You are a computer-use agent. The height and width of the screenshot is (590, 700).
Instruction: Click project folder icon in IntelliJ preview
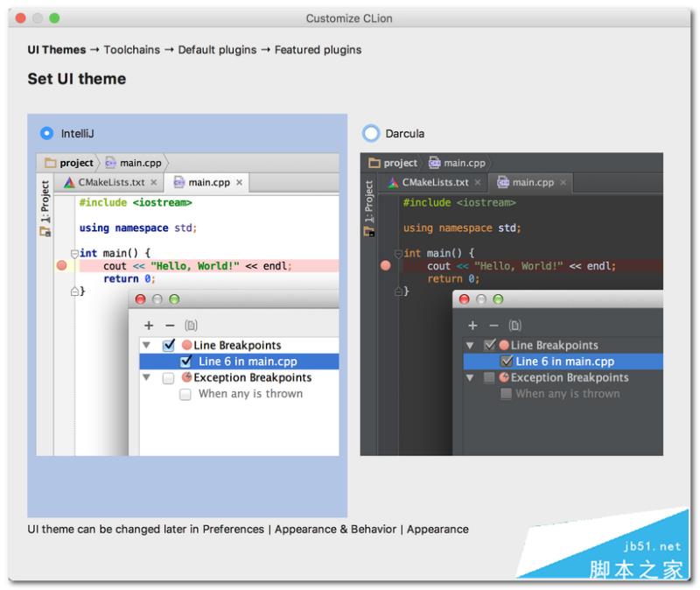[51, 163]
